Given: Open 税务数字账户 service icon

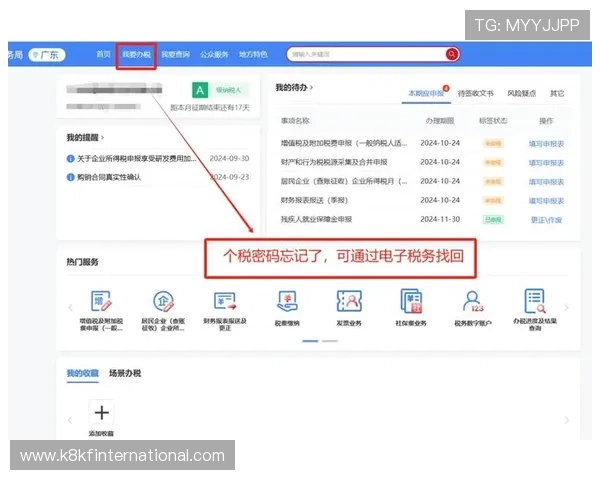Looking at the screenshot, I should coord(473,302).
